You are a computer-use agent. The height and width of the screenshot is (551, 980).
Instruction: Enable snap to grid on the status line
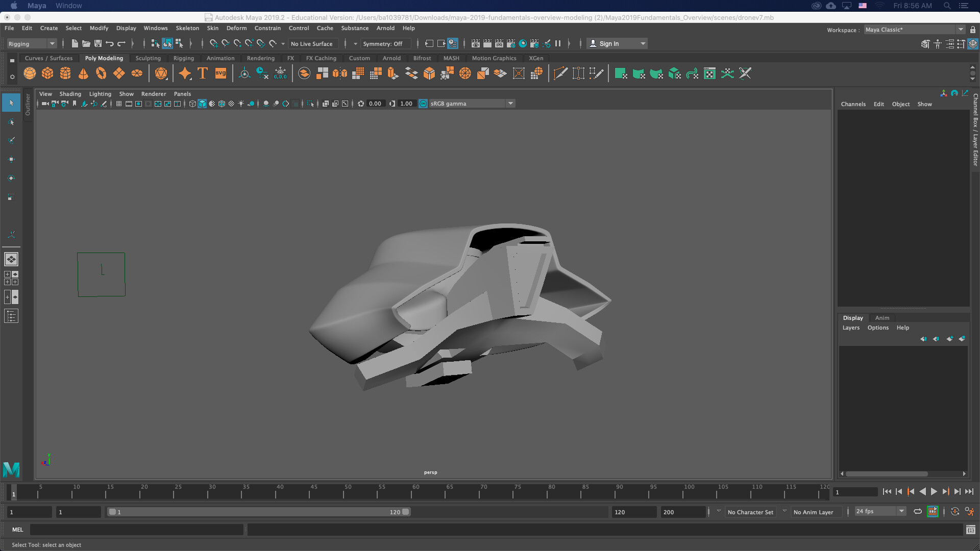(213, 43)
